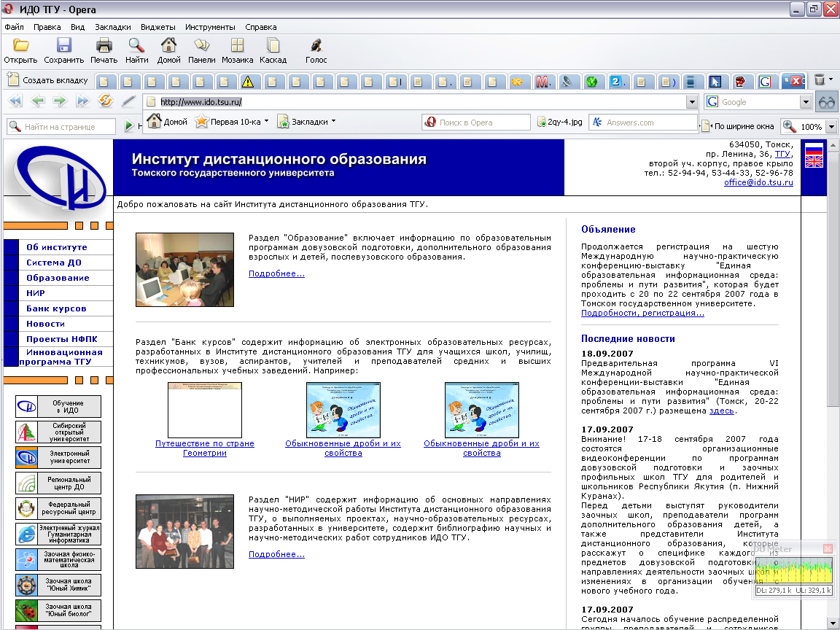Click the computer classroom photo thumbnail

[184, 270]
